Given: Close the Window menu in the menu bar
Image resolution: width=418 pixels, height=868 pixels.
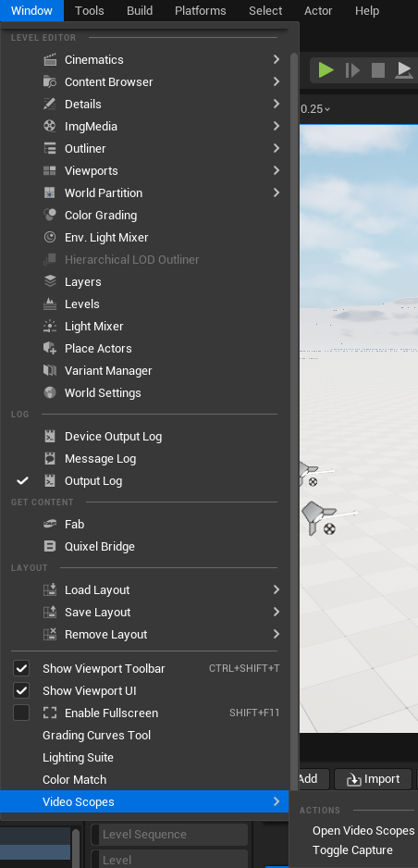Looking at the screenshot, I should click(x=31, y=10).
